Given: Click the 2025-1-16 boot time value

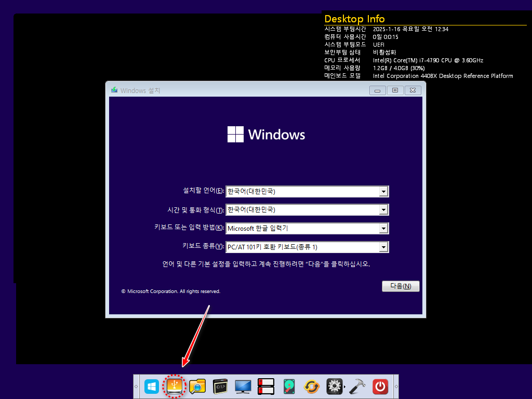Looking at the screenshot, I should point(410,29).
